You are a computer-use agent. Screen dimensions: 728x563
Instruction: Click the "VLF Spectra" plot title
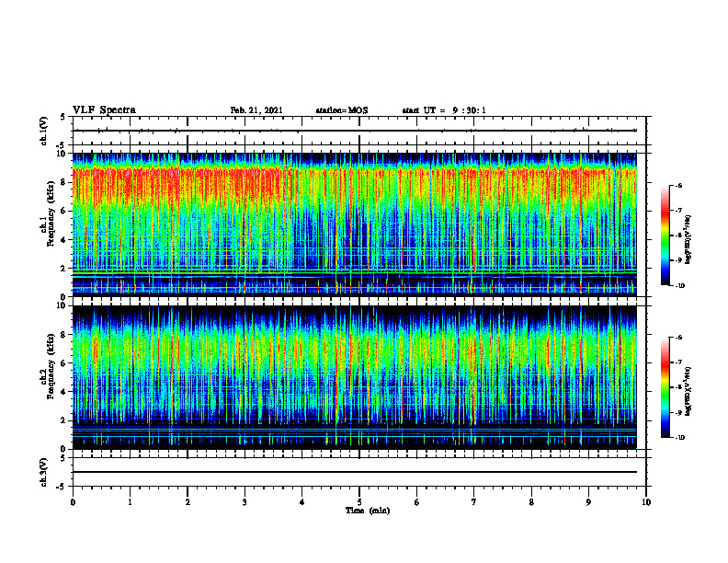pos(104,110)
